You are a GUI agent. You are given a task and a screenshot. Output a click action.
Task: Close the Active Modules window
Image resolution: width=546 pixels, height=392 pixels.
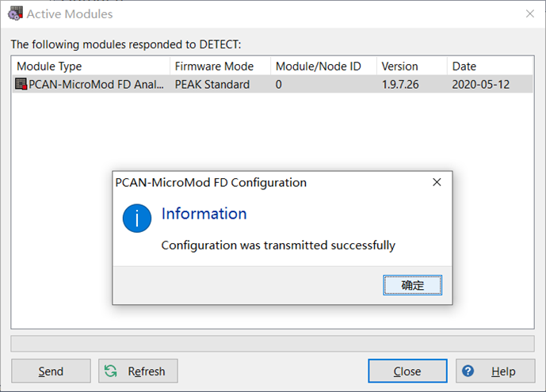pyautogui.click(x=530, y=13)
